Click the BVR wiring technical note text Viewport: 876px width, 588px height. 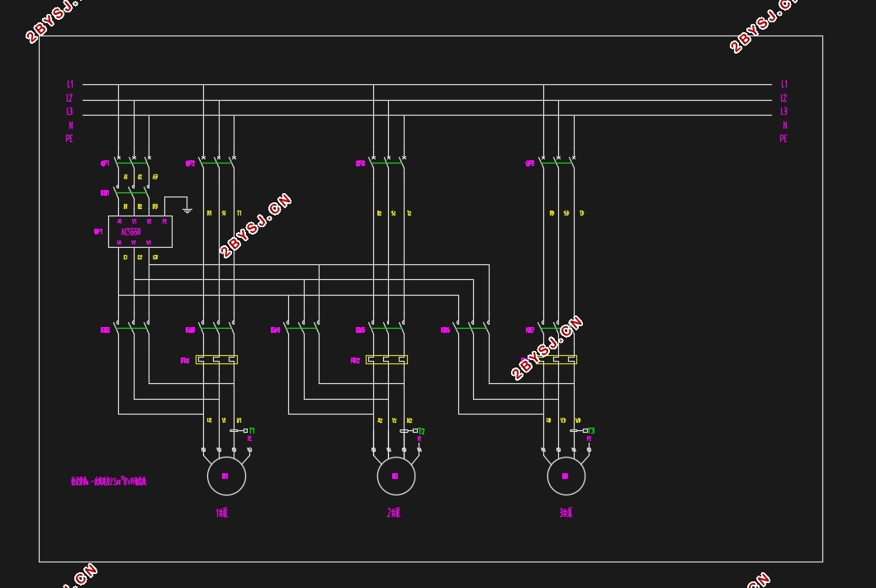(x=108, y=481)
